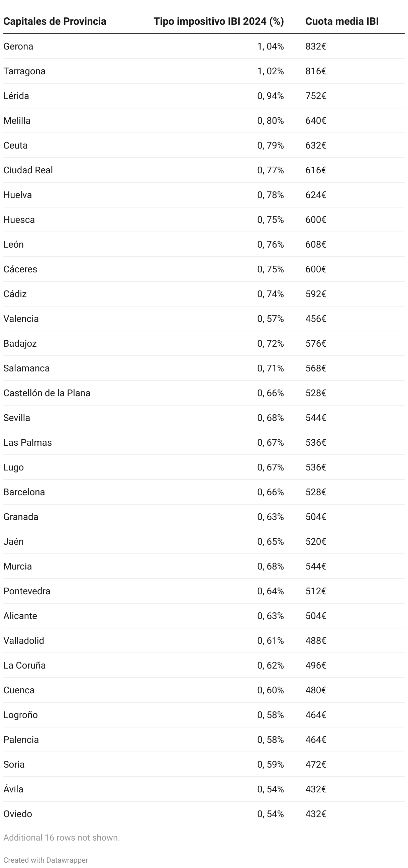Select the Melilla row label

[17, 121]
